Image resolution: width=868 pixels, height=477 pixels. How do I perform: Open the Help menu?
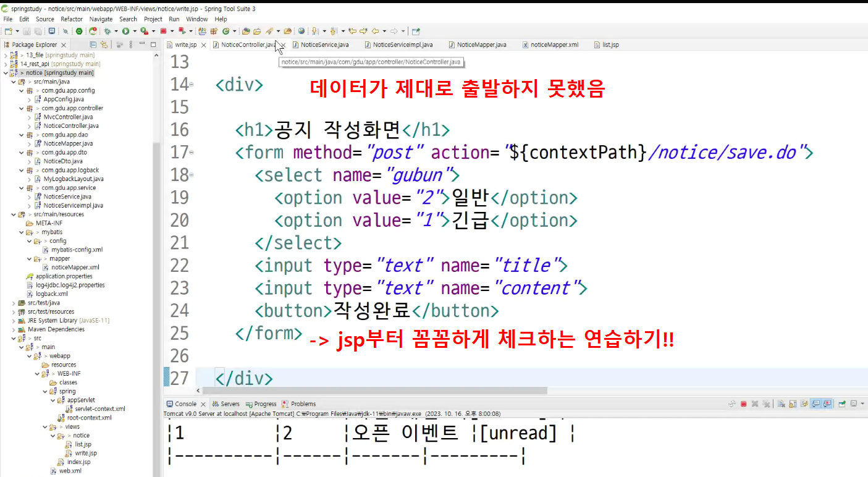[x=221, y=19]
